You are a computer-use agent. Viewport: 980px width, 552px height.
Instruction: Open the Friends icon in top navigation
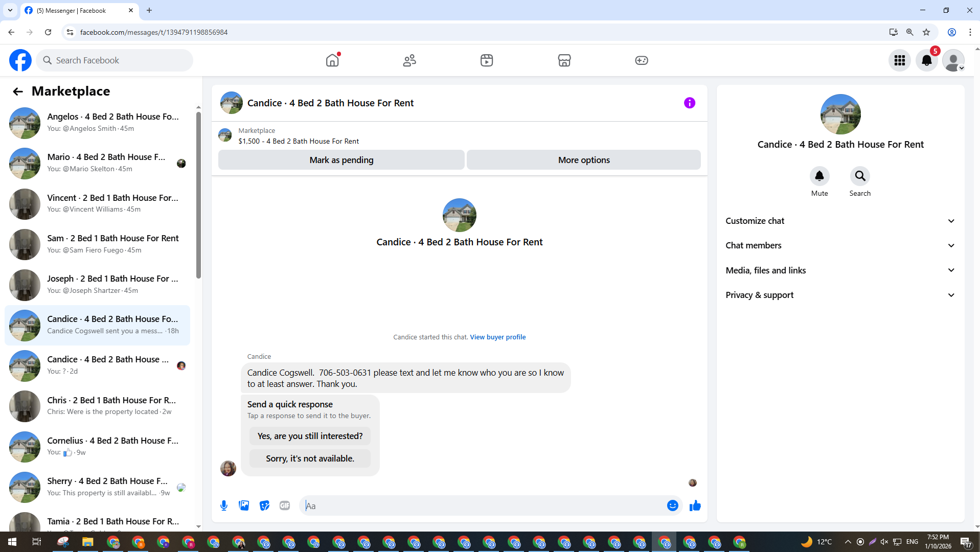pyautogui.click(x=409, y=60)
